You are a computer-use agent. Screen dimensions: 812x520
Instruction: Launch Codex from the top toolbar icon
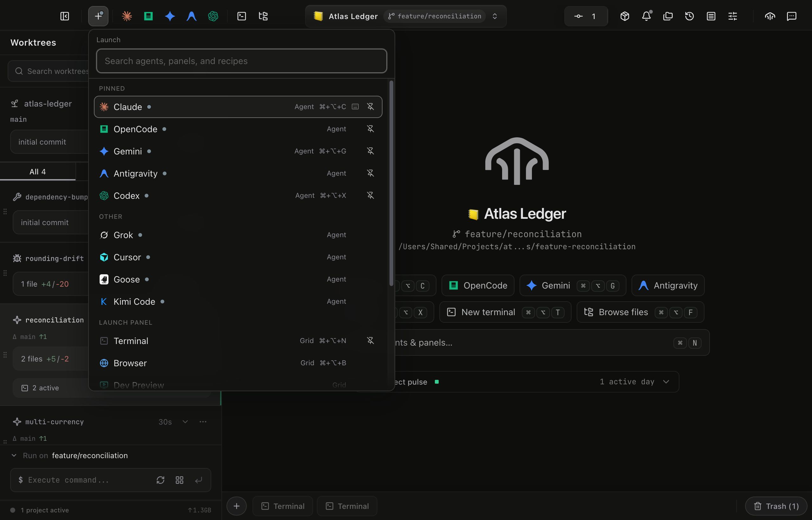coord(213,16)
